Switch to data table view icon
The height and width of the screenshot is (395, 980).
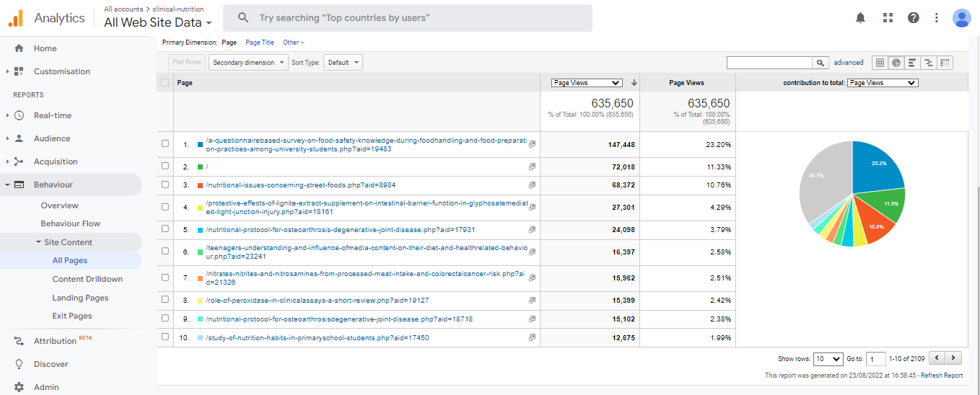point(880,63)
